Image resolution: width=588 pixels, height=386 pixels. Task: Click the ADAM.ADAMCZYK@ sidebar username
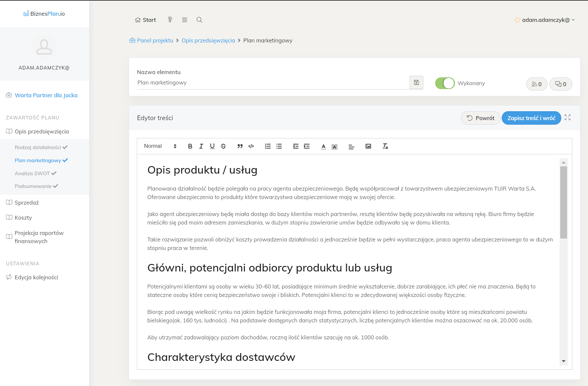[x=44, y=68]
